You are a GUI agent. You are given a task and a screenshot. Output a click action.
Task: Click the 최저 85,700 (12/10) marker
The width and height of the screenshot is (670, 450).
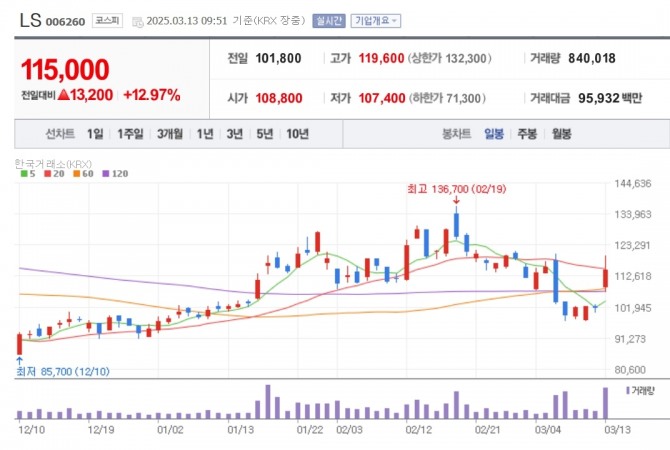(63, 371)
